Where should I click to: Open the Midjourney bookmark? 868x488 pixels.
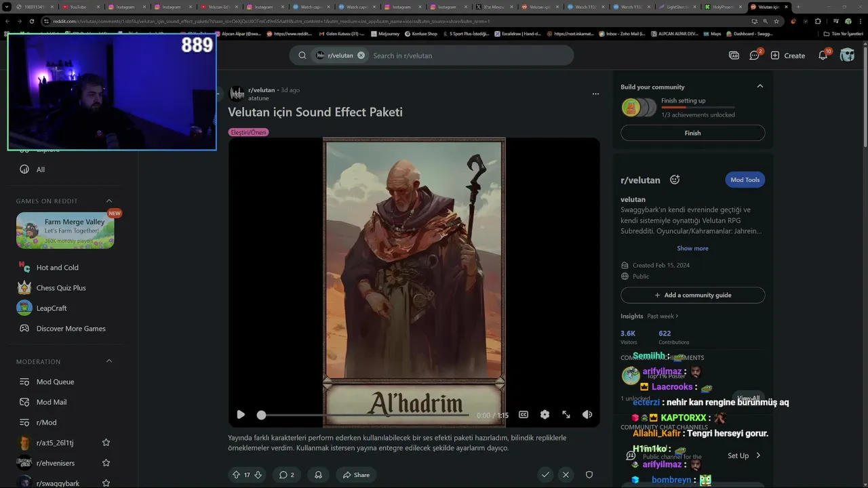pos(385,33)
